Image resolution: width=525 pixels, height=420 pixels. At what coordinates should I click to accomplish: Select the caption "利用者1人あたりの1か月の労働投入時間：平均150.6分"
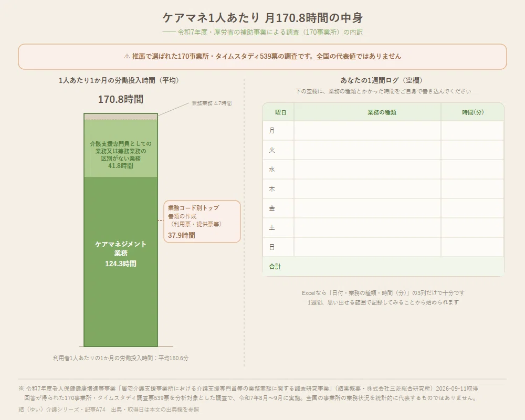[121, 358]
